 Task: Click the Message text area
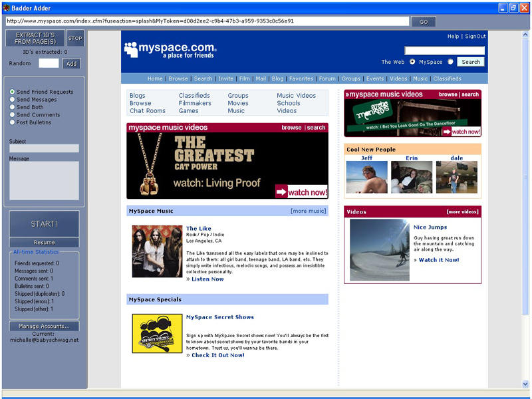click(44, 180)
